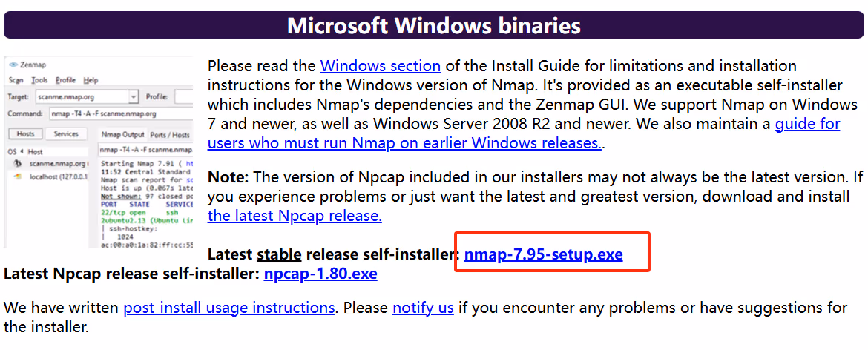This screenshot has width=868, height=350.
Task: Open the Tools menu in Zenmap
Action: (x=40, y=80)
